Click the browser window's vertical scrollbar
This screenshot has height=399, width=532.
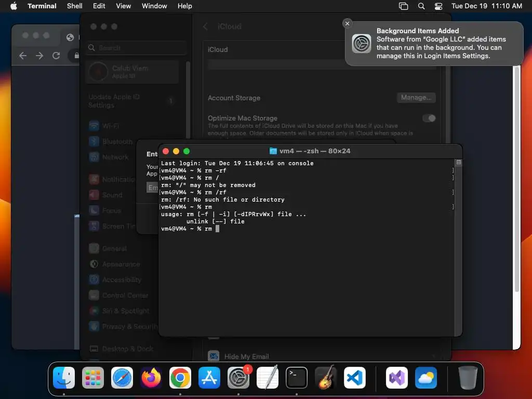tap(517, 179)
